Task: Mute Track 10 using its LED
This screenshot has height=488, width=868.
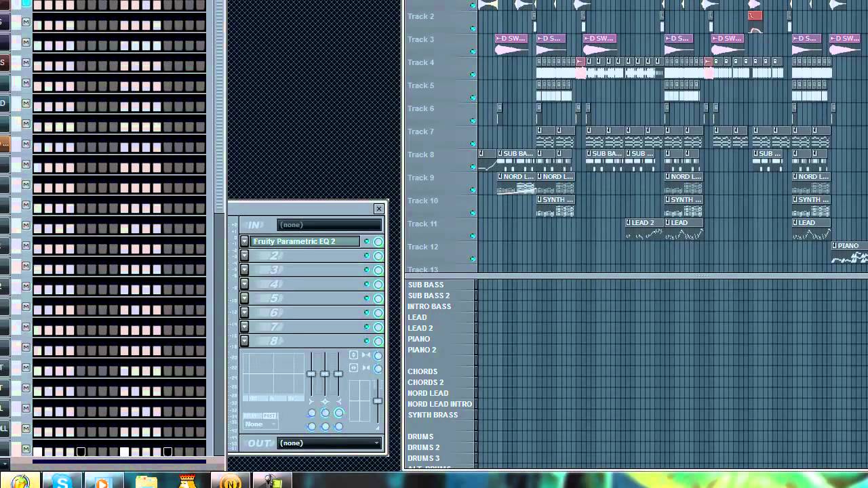Action: point(473,213)
